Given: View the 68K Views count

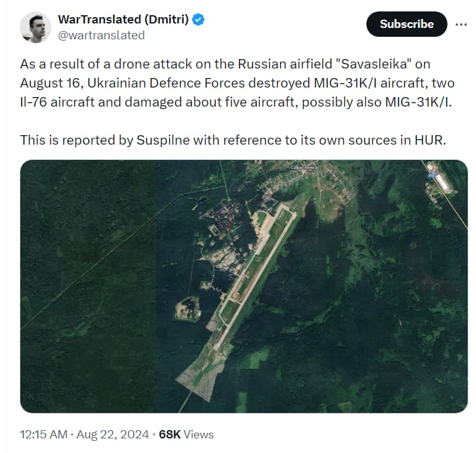Looking at the screenshot, I should (186, 435).
